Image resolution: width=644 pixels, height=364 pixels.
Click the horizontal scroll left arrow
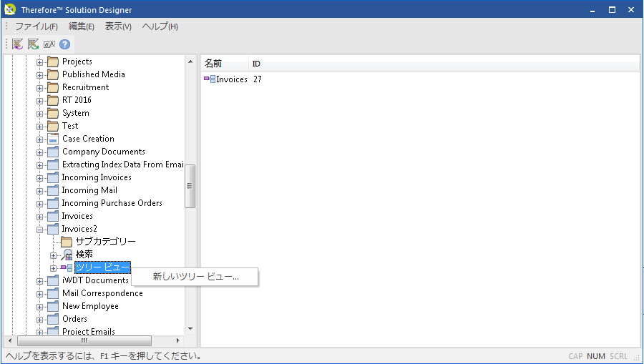tap(10, 340)
